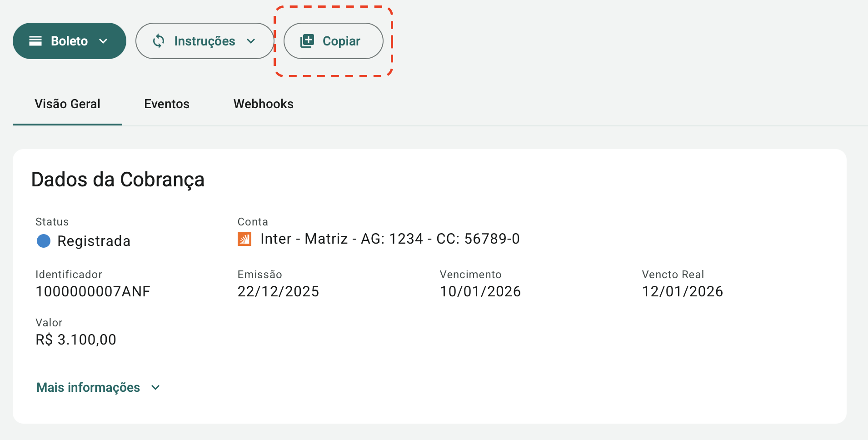This screenshot has height=440, width=868.
Task: Click the Emissão date 22/12/2025
Action: [x=278, y=291]
